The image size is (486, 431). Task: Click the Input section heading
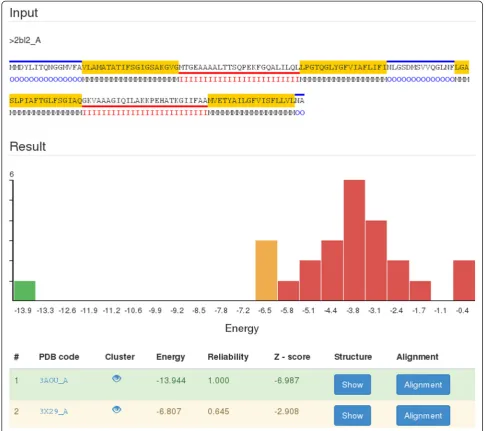pyautogui.click(x=24, y=13)
